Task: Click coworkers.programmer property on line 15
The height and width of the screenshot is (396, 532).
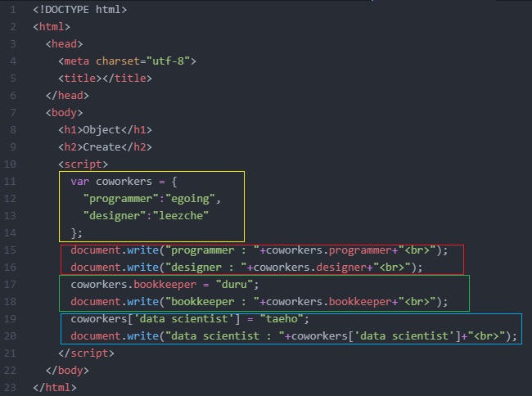Action: point(328,250)
